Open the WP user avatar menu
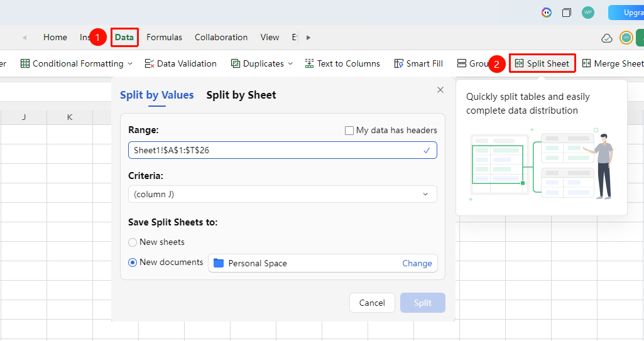Screen dimensions: 644x341 tap(588, 13)
